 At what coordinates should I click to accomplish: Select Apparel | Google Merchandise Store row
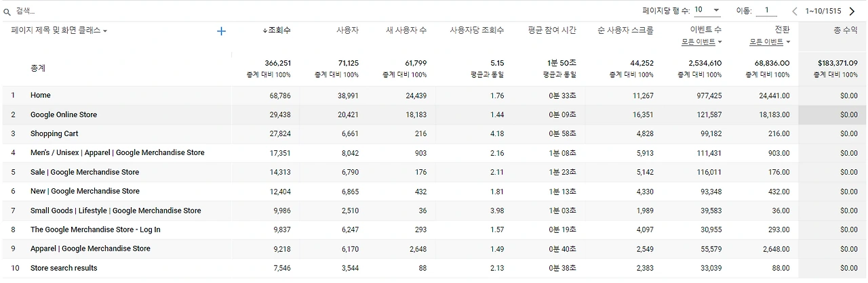click(90, 248)
